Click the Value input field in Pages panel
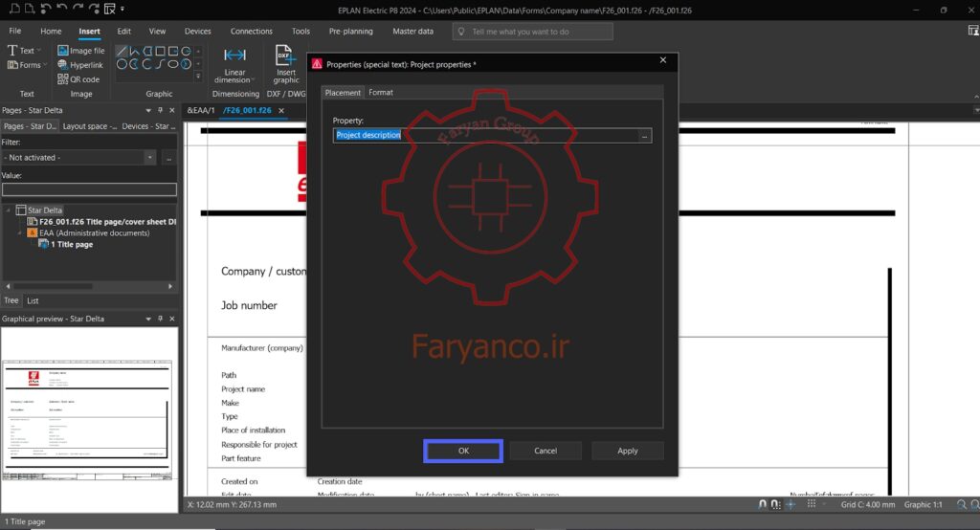The width and height of the screenshot is (980, 530). pyautogui.click(x=89, y=189)
